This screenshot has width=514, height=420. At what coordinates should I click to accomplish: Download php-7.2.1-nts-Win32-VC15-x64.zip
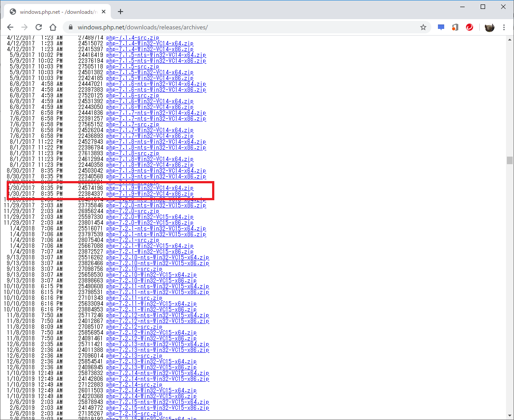point(156,228)
